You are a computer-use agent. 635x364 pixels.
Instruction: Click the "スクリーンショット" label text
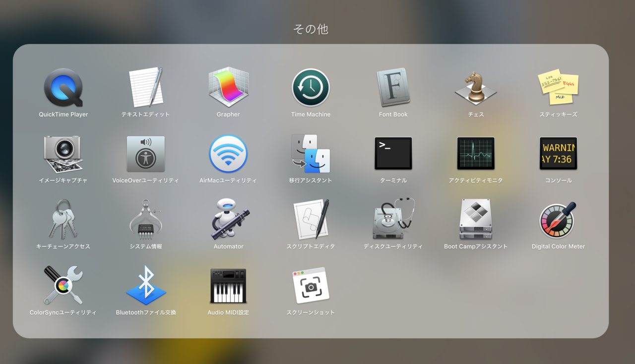[311, 312]
